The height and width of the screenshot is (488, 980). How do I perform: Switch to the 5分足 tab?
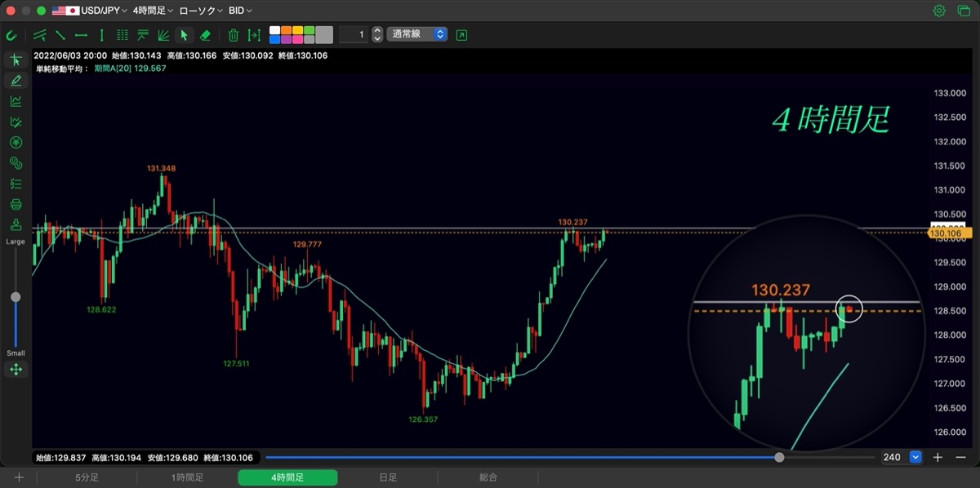(x=87, y=477)
